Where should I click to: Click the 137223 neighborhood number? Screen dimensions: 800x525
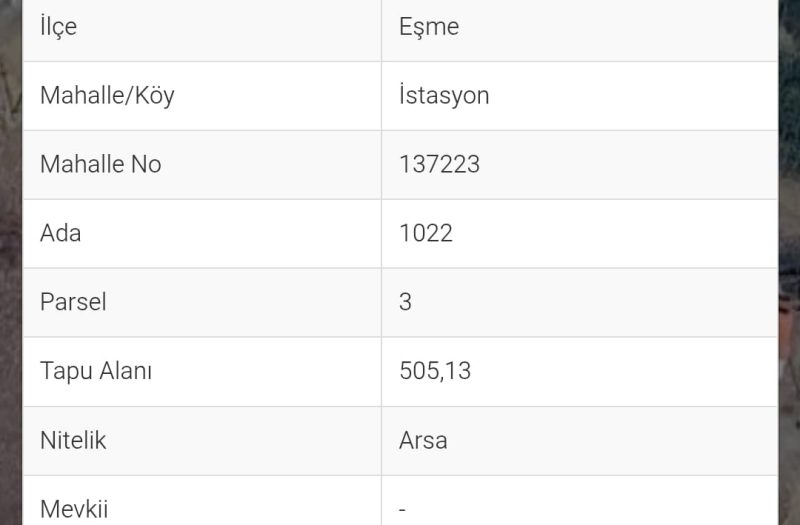pos(439,164)
